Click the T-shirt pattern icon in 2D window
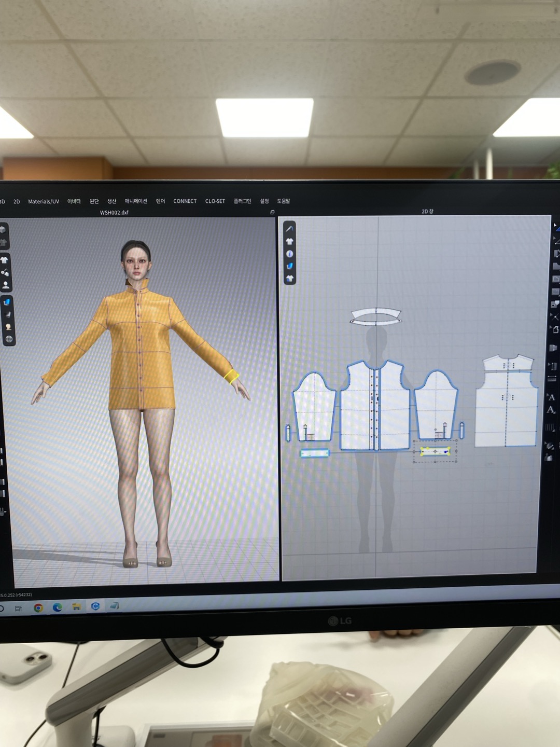 290,241
